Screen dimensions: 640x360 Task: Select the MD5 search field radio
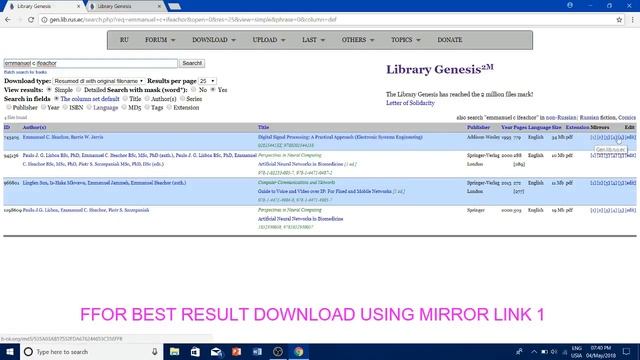[124, 107]
